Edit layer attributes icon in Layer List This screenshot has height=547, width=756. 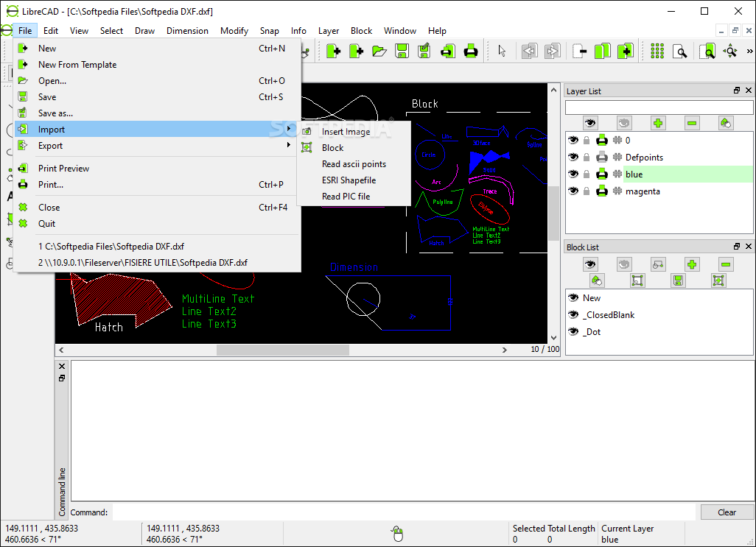click(725, 123)
